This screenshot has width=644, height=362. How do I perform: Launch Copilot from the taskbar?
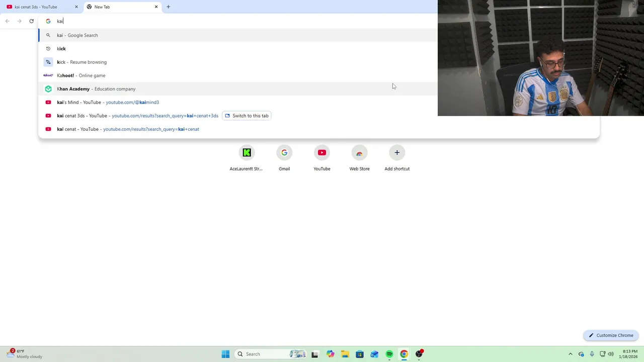[x=330, y=354]
